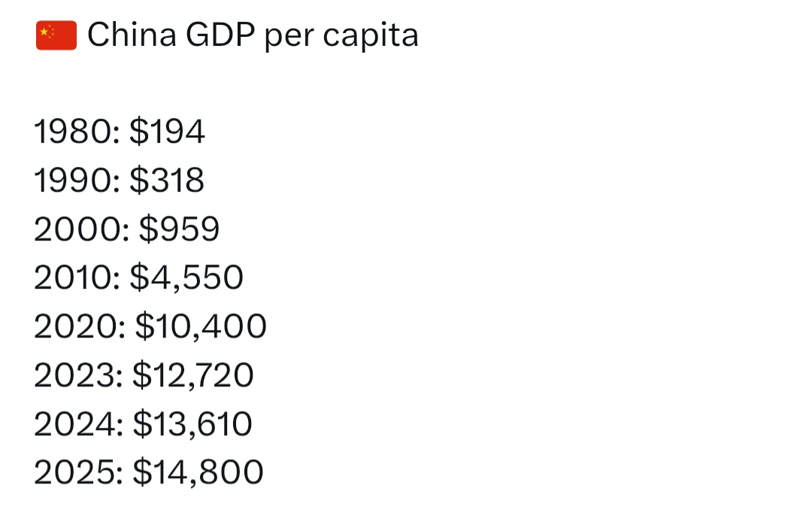Select the 2010: $4,550 line
The width and height of the screenshot is (812, 515).
(139, 277)
